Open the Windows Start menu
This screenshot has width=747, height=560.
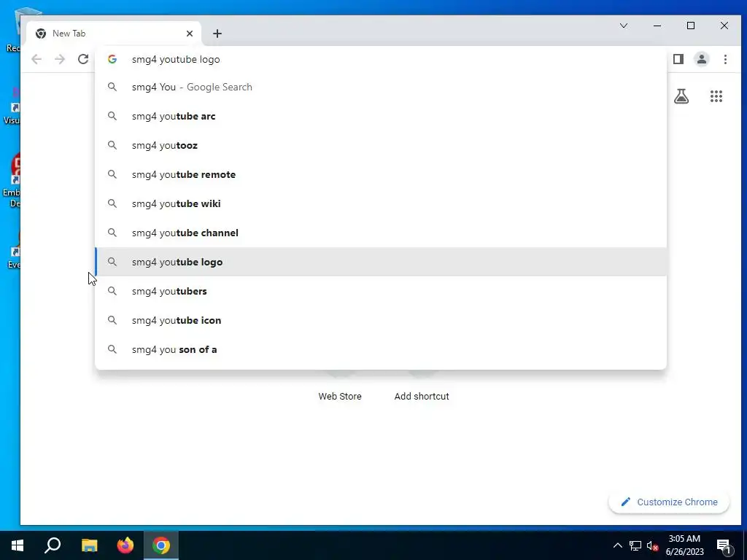click(18, 545)
